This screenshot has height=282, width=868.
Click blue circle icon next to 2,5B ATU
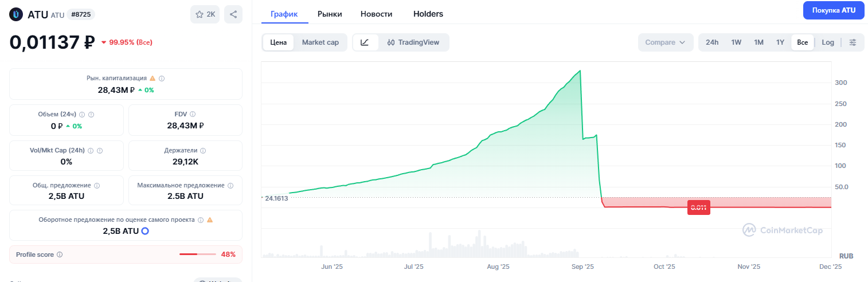tap(145, 231)
